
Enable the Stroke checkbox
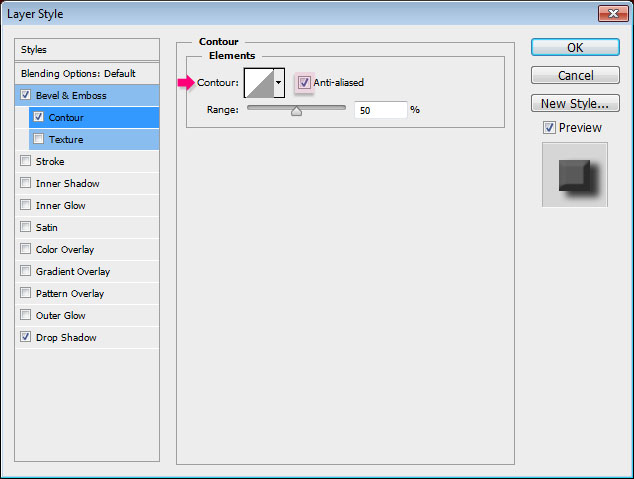pyautogui.click(x=25, y=161)
